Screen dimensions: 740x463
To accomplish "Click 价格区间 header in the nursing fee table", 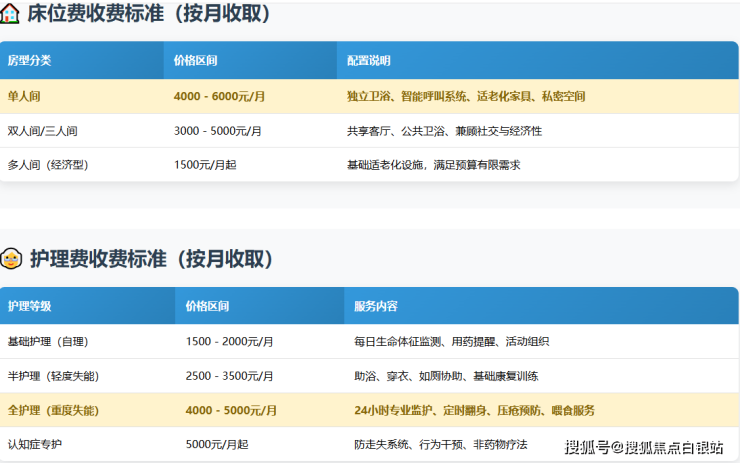I will click(207, 306).
